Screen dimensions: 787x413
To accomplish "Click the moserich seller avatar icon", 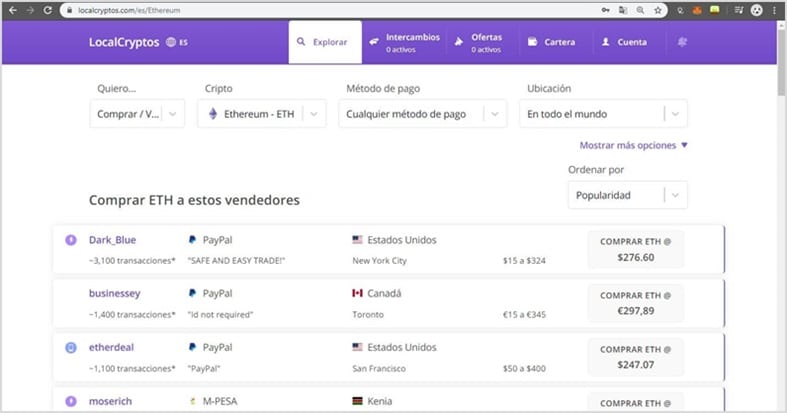I will (x=71, y=401).
